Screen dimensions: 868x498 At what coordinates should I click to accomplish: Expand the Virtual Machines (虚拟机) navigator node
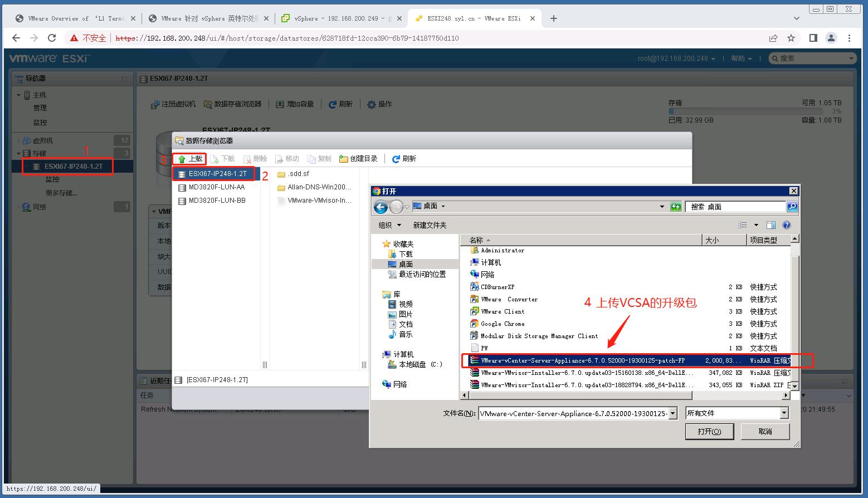coord(18,140)
